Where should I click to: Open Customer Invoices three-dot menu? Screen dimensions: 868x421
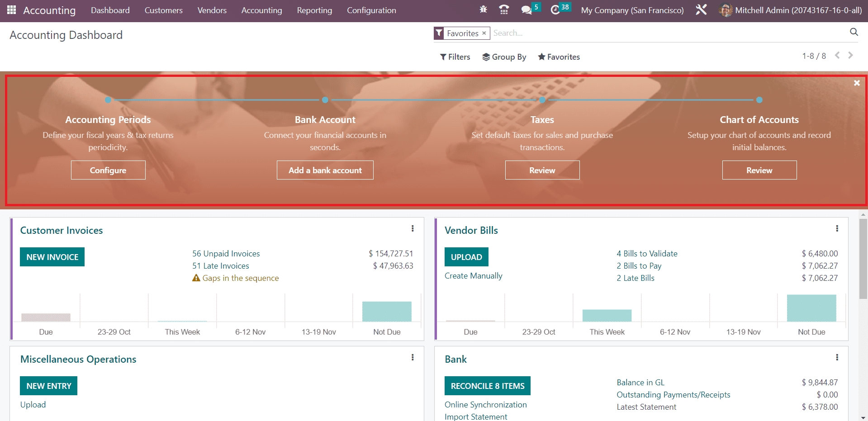pyautogui.click(x=413, y=229)
